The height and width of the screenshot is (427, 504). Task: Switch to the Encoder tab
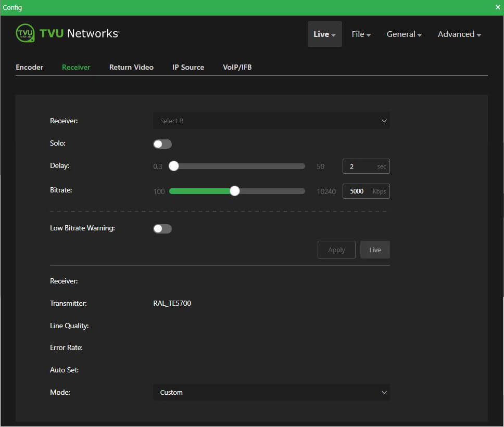coord(29,67)
